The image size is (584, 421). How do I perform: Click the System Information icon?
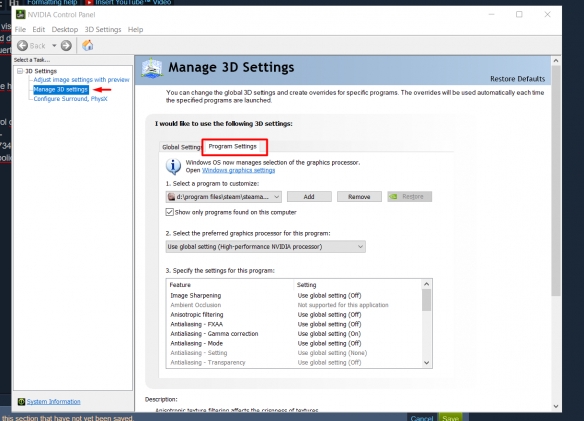(x=21, y=402)
